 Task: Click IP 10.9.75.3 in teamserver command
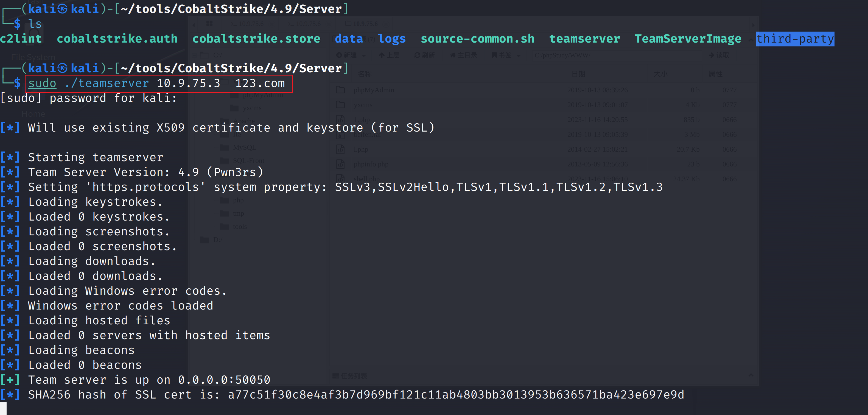coord(188,83)
